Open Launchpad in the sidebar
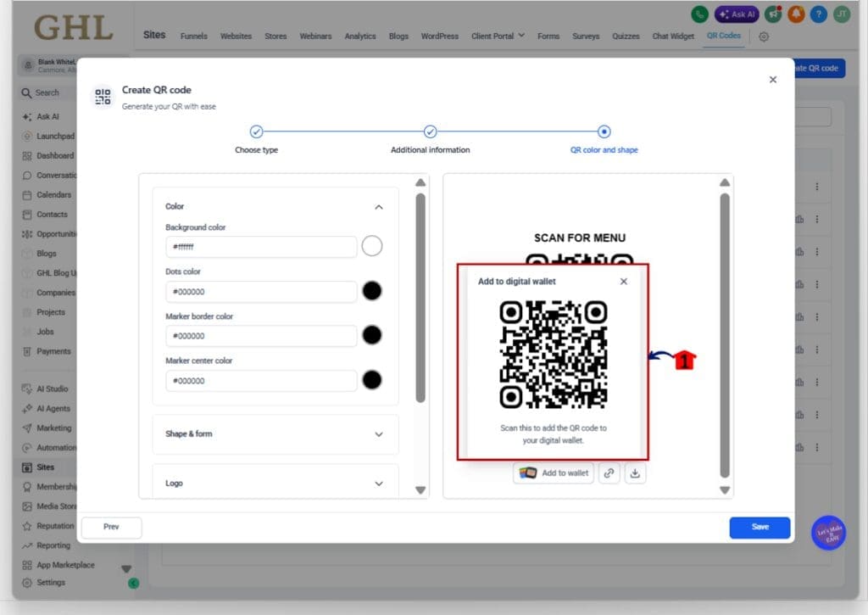This screenshot has width=868, height=615. coord(48,137)
